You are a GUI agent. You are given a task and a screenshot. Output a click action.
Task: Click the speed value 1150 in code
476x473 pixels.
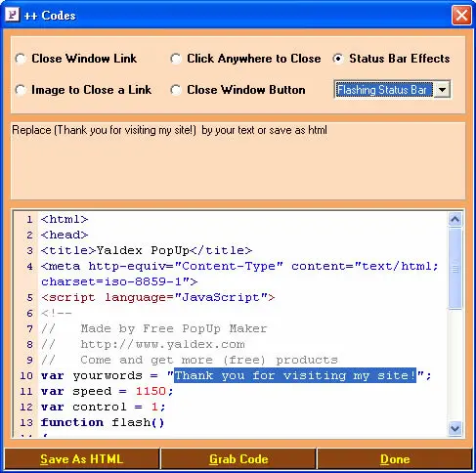[x=151, y=391]
